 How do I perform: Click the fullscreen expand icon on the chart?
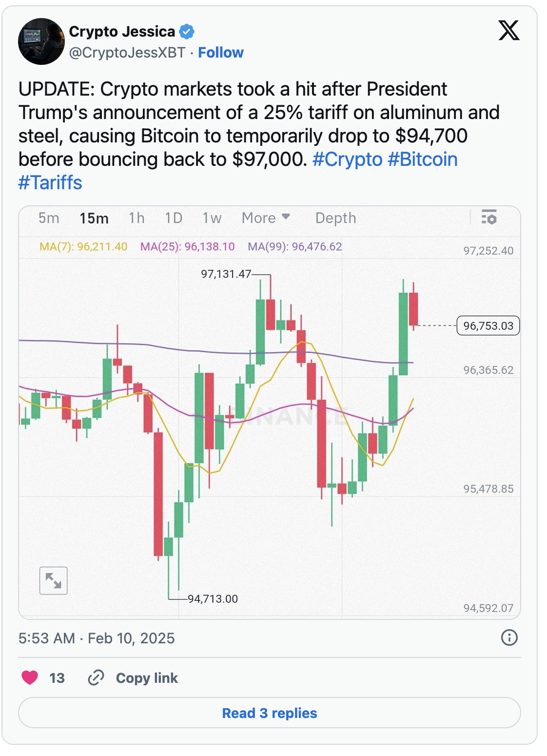pyautogui.click(x=54, y=580)
